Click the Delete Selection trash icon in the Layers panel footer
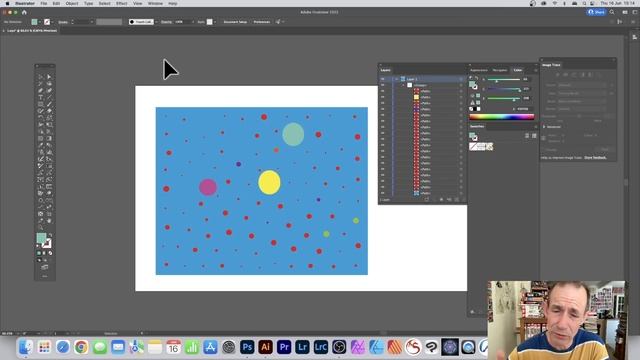Screen dimensions: 640x360 (464, 200)
